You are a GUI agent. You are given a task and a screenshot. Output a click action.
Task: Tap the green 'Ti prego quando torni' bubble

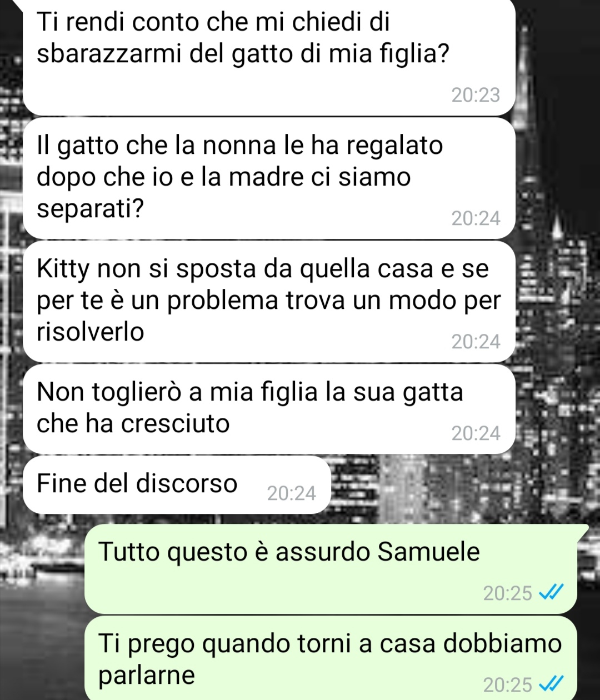(x=330, y=658)
